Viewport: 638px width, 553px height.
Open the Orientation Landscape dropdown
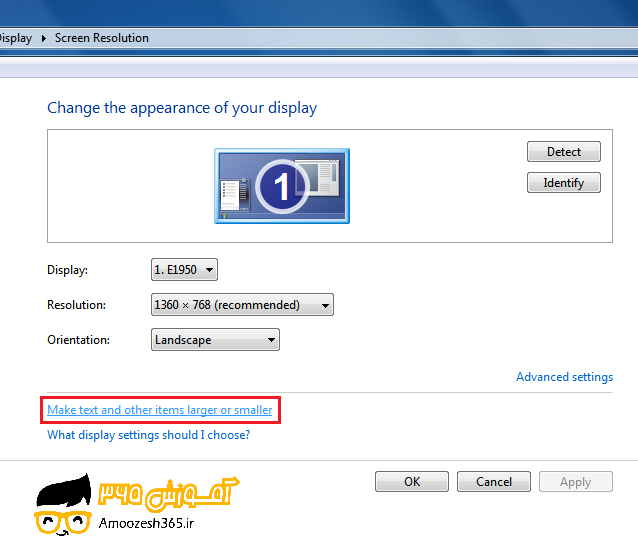pyautogui.click(x=215, y=339)
